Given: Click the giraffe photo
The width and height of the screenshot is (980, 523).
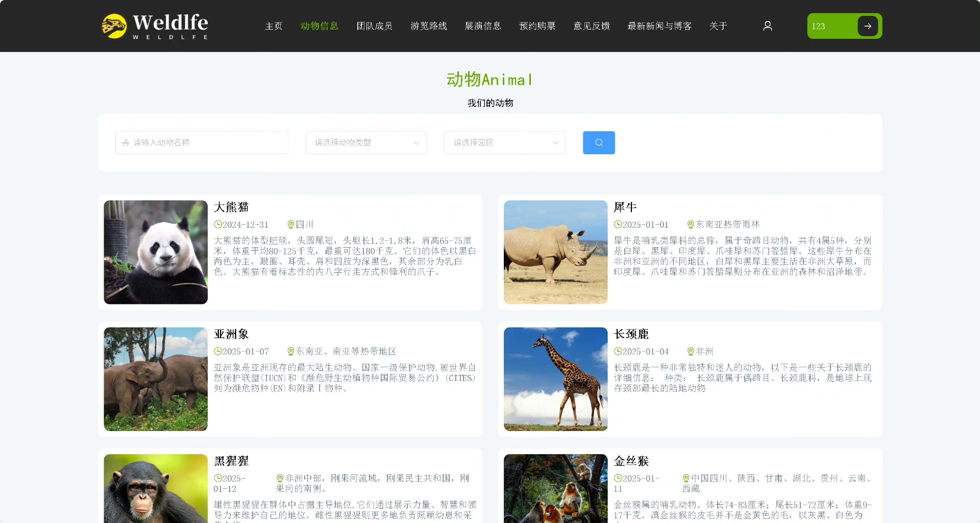Looking at the screenshot, I should tap(556, 379).
